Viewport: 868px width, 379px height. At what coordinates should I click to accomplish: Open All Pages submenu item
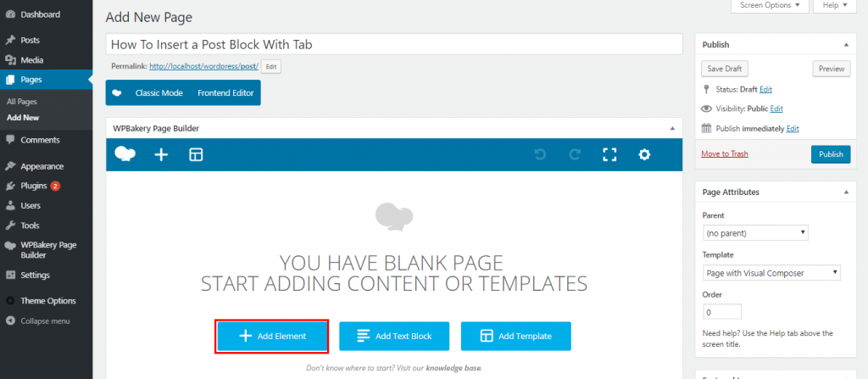tap(22, 102)
